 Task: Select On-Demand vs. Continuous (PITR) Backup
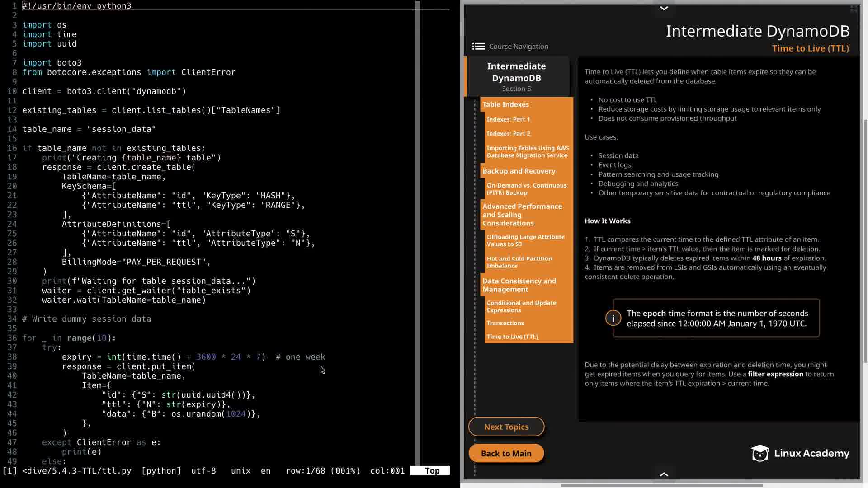pyautogui.click(x=526, y=189)
